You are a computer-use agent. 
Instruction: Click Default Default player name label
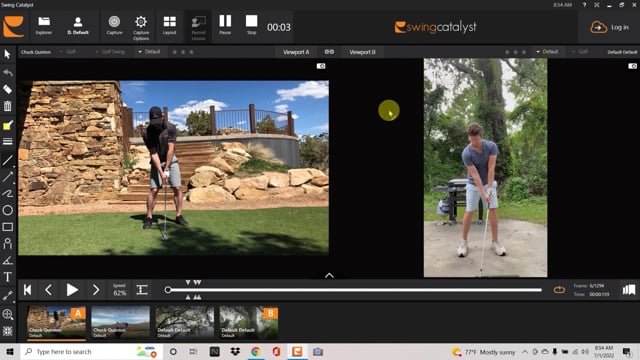622,52
